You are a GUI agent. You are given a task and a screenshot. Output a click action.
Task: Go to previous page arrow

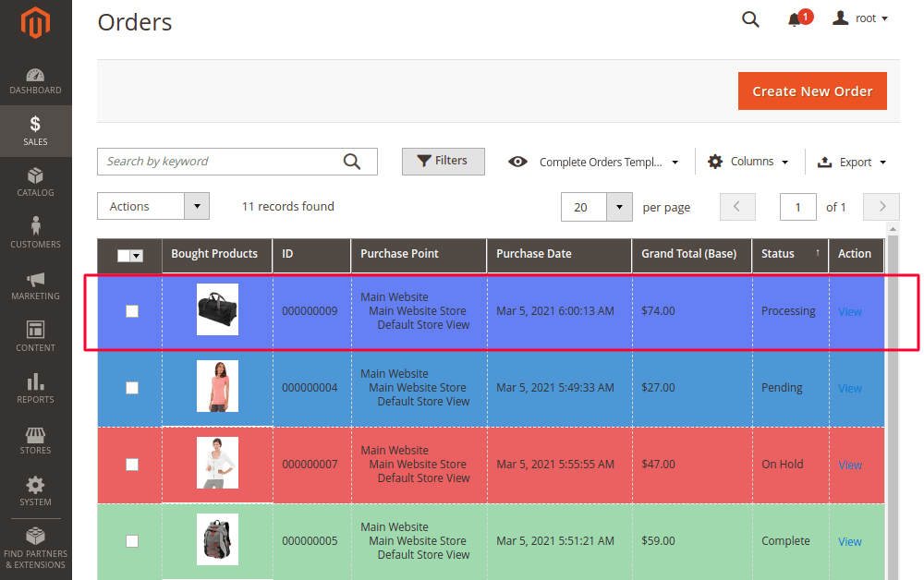point(737,207)
